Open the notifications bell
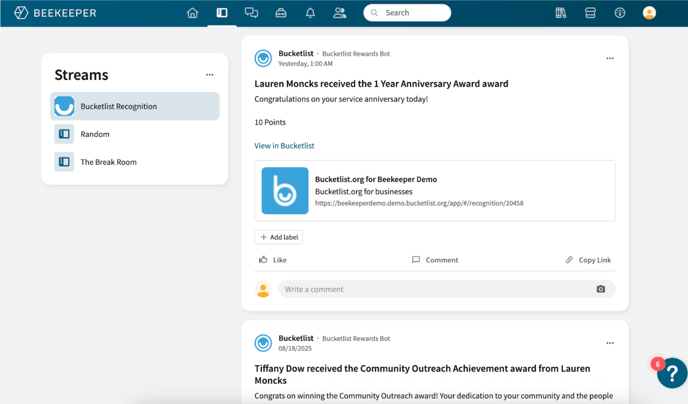The width and height of the screenshot is (688, 404). [x=310, y=13]
